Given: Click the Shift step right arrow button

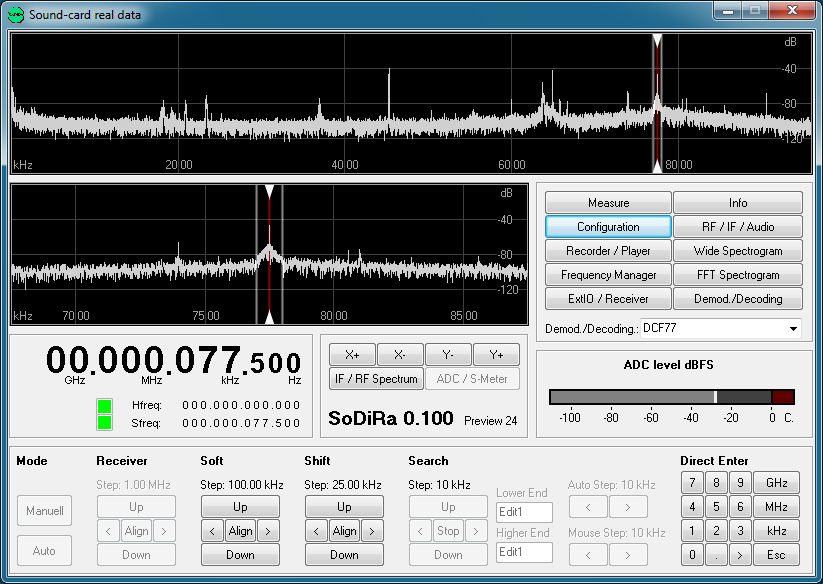Looking at the screenshot, I should [372, 531].
